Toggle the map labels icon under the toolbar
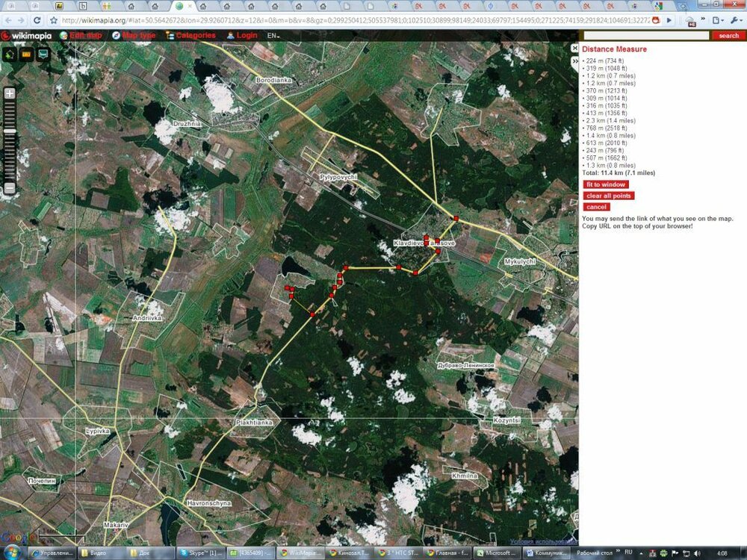747x560 pixels. point(43,55)
